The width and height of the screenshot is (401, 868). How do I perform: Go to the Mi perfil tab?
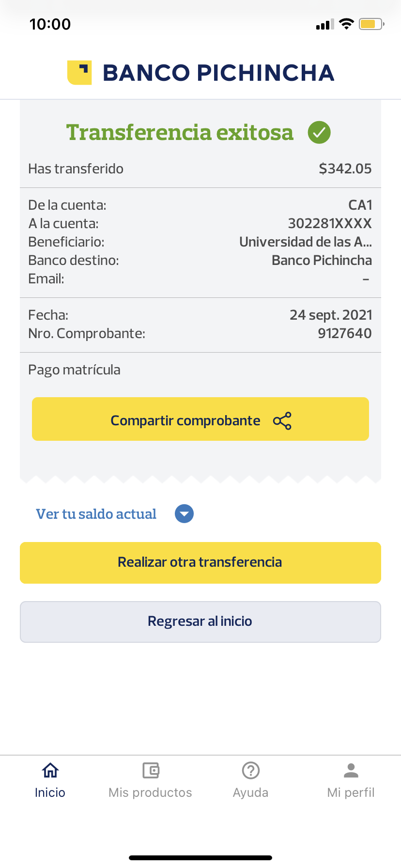tap(351, 792)
